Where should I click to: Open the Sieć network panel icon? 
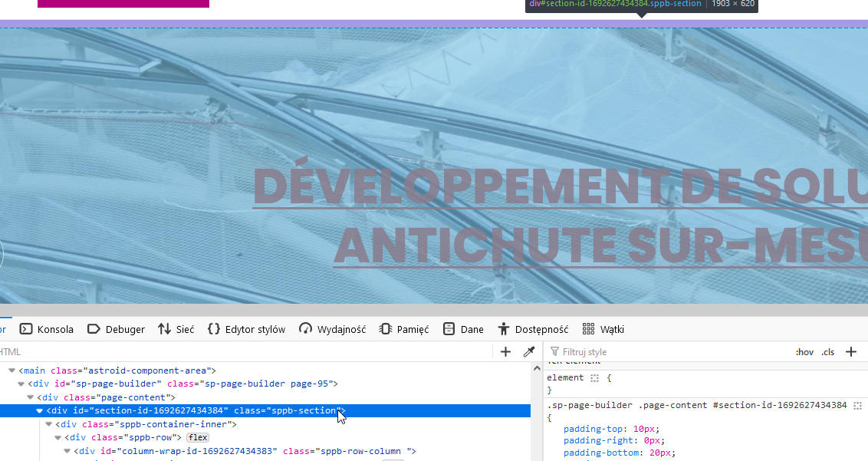(x=164, y=329)
